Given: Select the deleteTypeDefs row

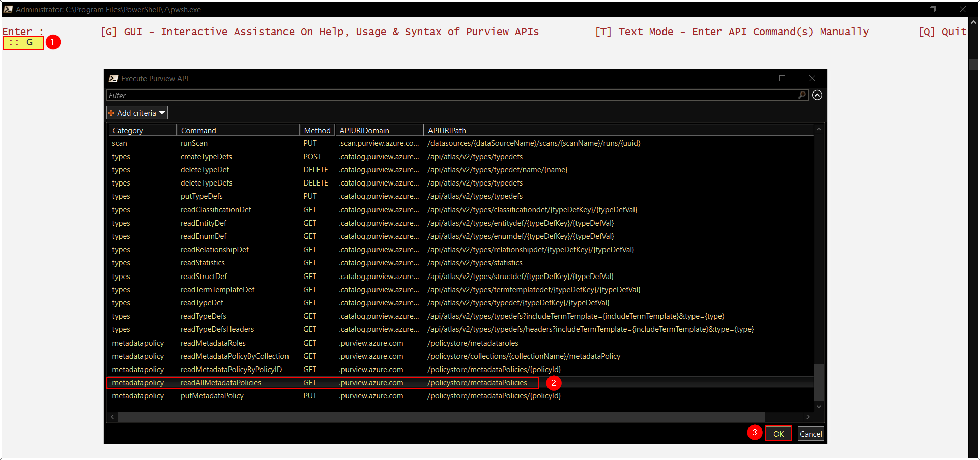Looking at the screenshot, I should 460,183.
